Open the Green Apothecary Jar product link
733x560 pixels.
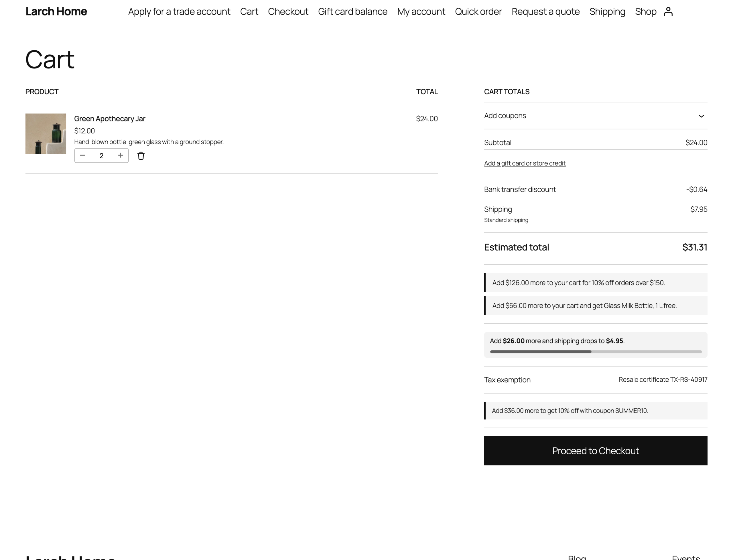pyautogui.click(x=110, y=119)
